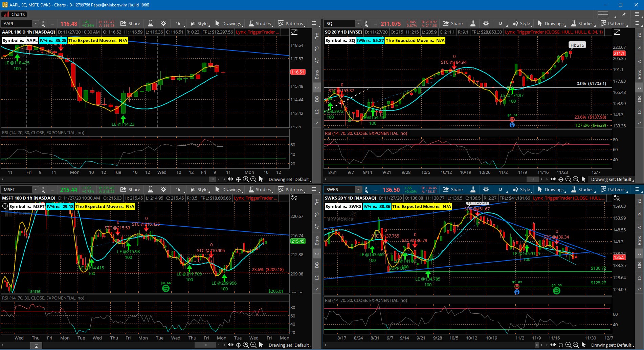Open chart settings gear in MSFT panel
Screen dimensions: 644x350
click(163, 189)
